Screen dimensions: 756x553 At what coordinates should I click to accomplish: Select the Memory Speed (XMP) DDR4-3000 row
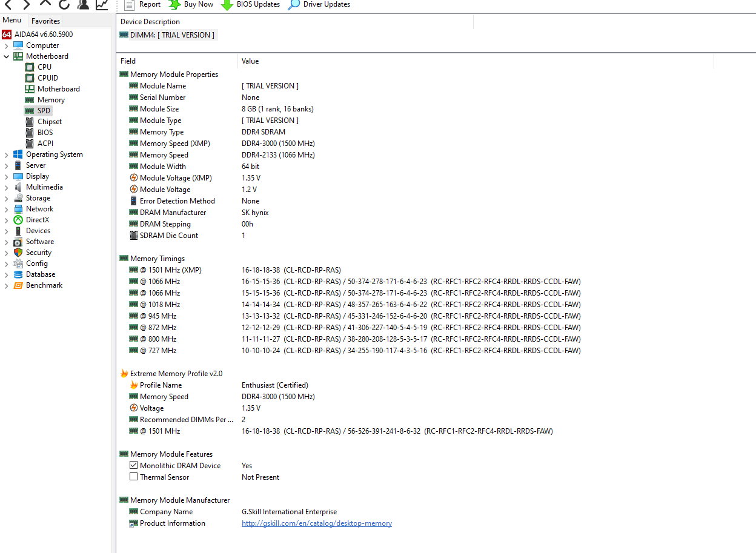coord(222,144)
